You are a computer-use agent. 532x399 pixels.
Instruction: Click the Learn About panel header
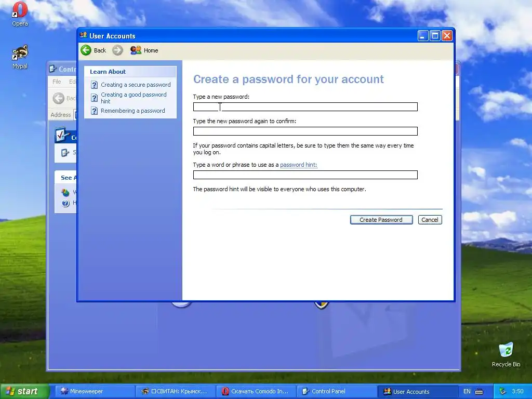click(x=130, y=72)
